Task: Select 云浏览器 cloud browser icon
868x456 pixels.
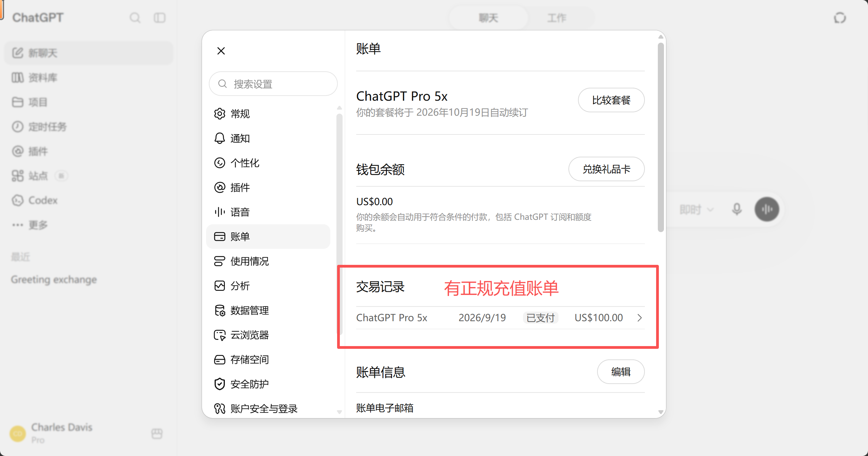Action: click(220, 335)
